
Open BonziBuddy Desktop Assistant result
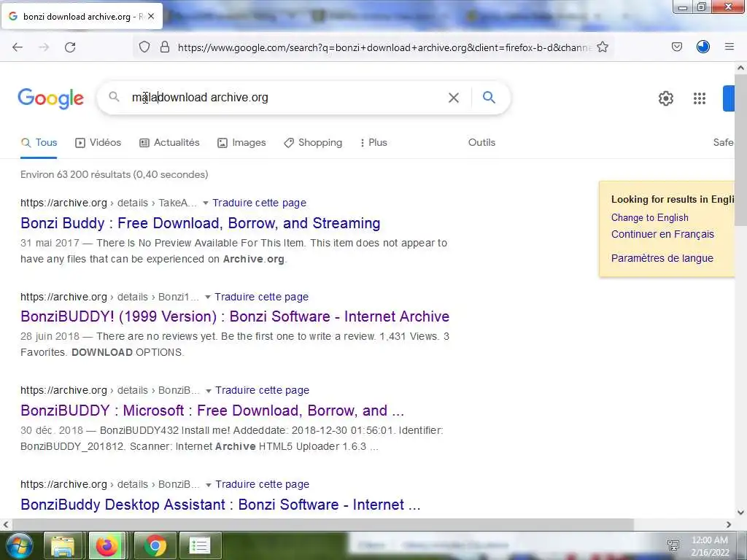pos(220,505)
